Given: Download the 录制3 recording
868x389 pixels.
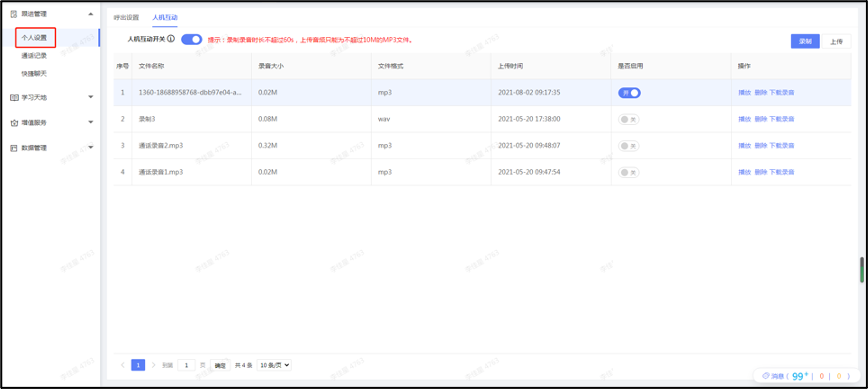Looking at the screenshot, I should [782, 119].
